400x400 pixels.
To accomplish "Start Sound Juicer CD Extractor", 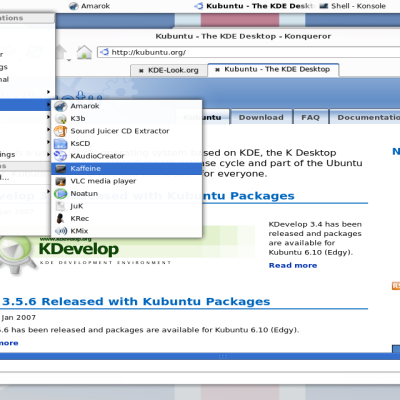I will coord(127,131).
